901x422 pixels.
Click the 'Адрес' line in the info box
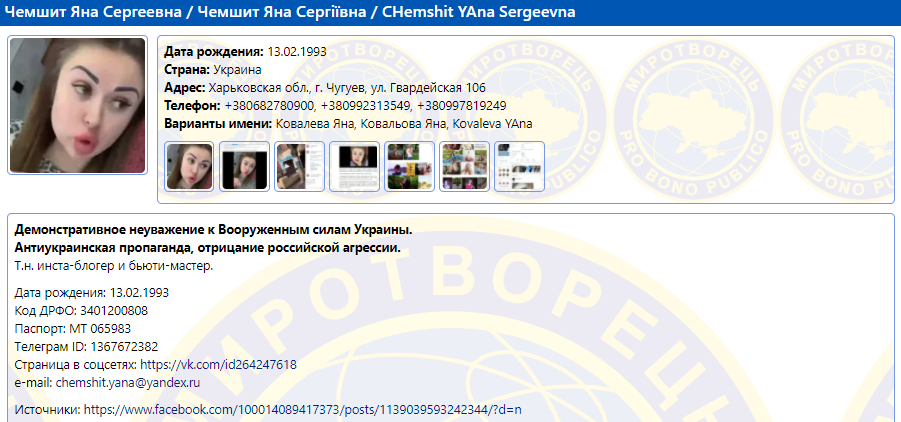pyautogui.click(x=325, y=88)
